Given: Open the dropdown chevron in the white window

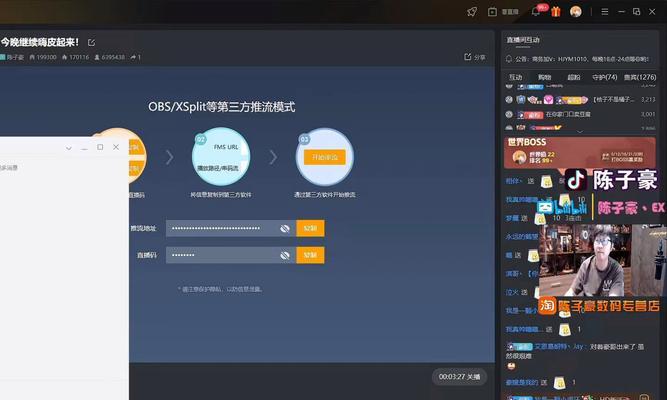Looking at the screenshot, I should pyautogui.click(x=68, y=148).
